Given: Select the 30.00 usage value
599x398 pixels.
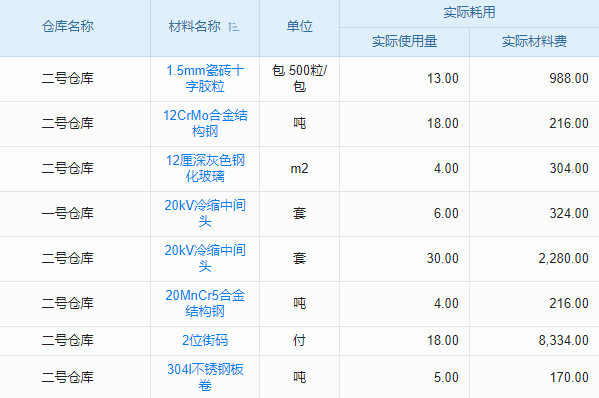Looking at the screenshot, I should [442, 258].
